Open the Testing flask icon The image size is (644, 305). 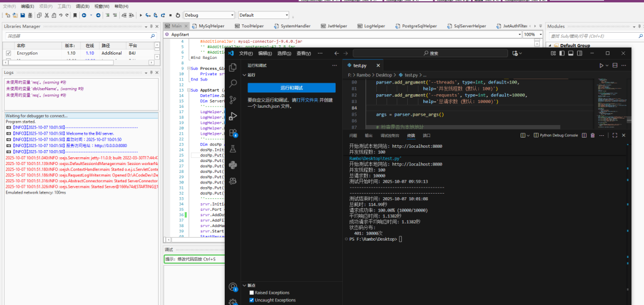[233, 149]
